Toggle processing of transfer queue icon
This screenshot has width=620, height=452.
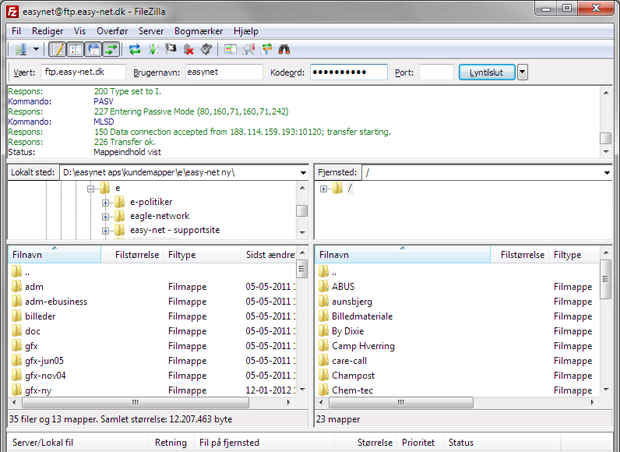153,49
